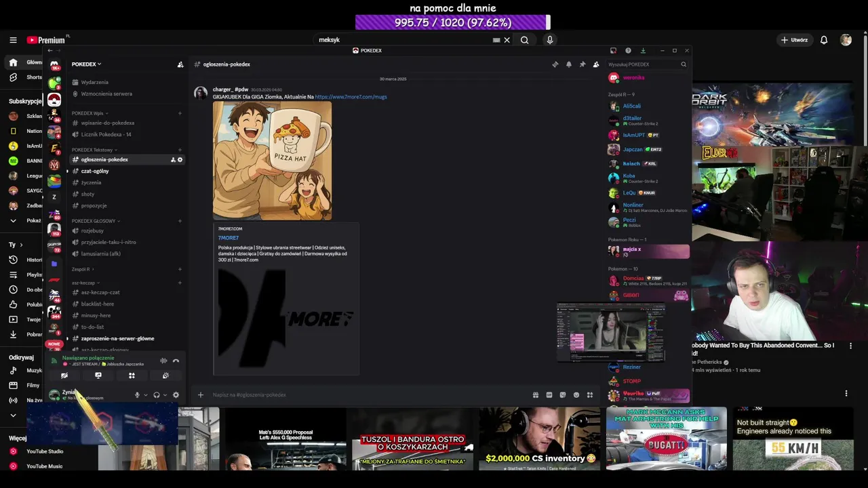The image size is (868, 488).
Task: Open the POKEDEX server dropdown
Action: pos(86,64)
